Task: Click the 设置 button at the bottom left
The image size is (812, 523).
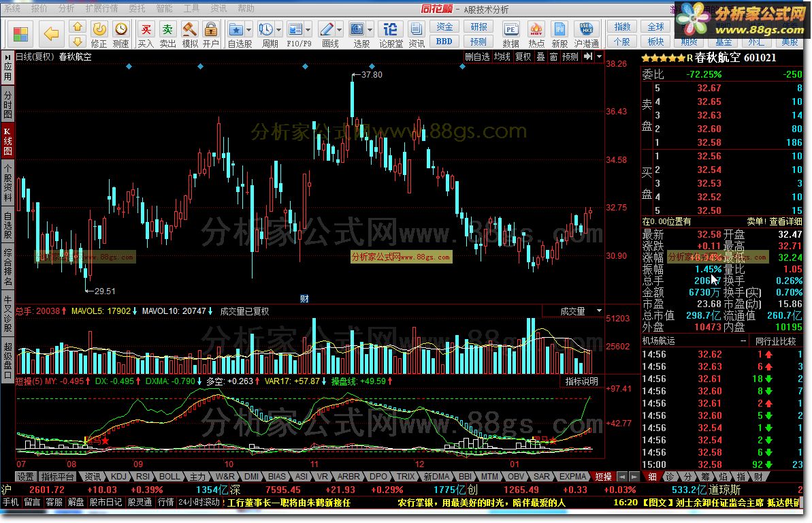Action: 25,476
